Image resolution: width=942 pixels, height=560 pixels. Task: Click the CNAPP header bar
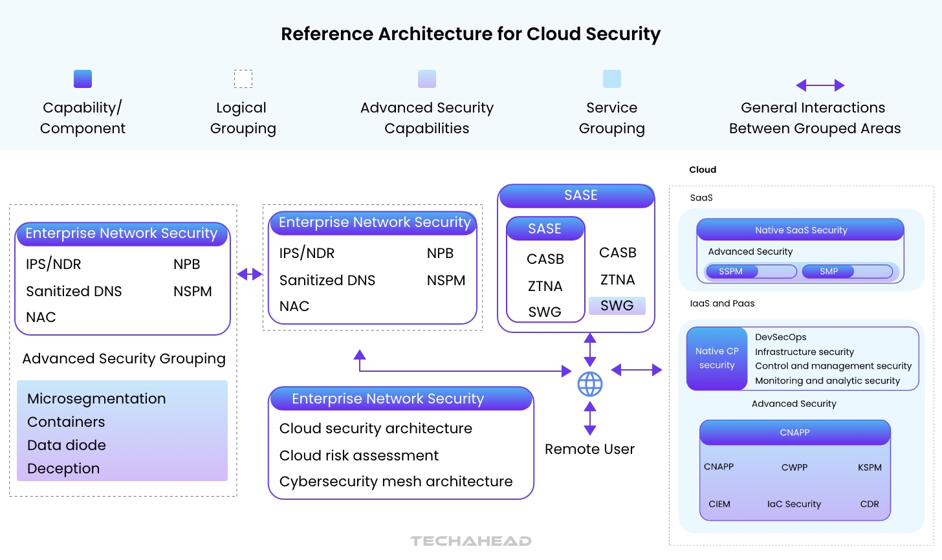pyautogui.click(x=795, y=433)
